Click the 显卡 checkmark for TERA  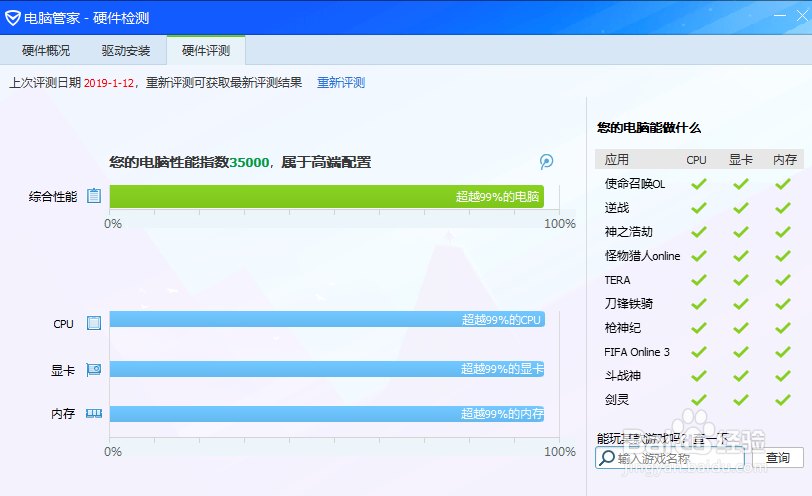[x=741, y=280]
